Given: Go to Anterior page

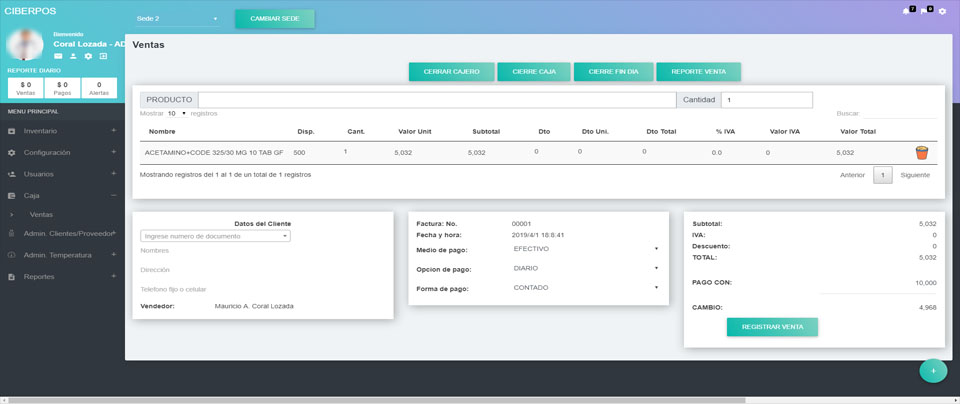Looking at the screenshot, I should coord(852,175).
